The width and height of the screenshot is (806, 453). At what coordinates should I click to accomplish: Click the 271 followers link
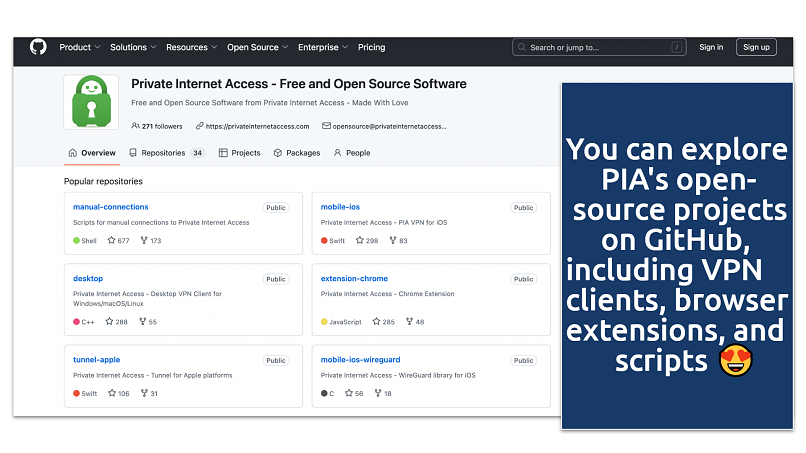(x=162, y=126)
